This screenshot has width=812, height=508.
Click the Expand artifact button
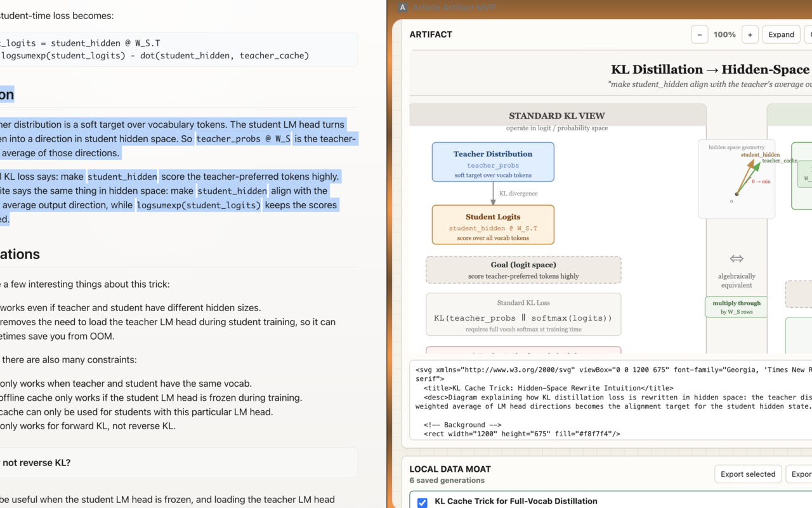tap(781, 34)
